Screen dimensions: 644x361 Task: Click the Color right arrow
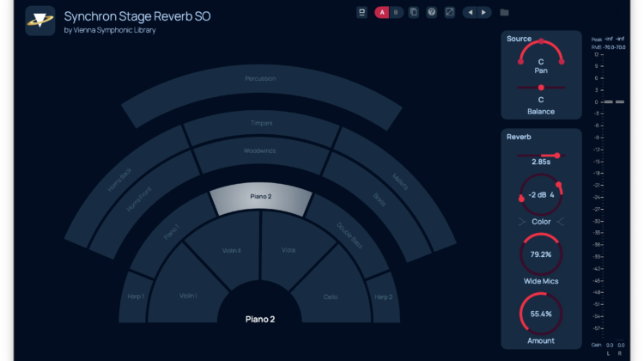click(x=560, y=222)
